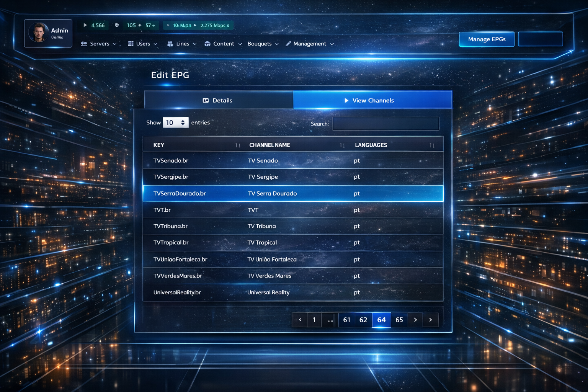Sort by CHANNEL NAME column arrows
588x392 pixels.
coord(342,145)
